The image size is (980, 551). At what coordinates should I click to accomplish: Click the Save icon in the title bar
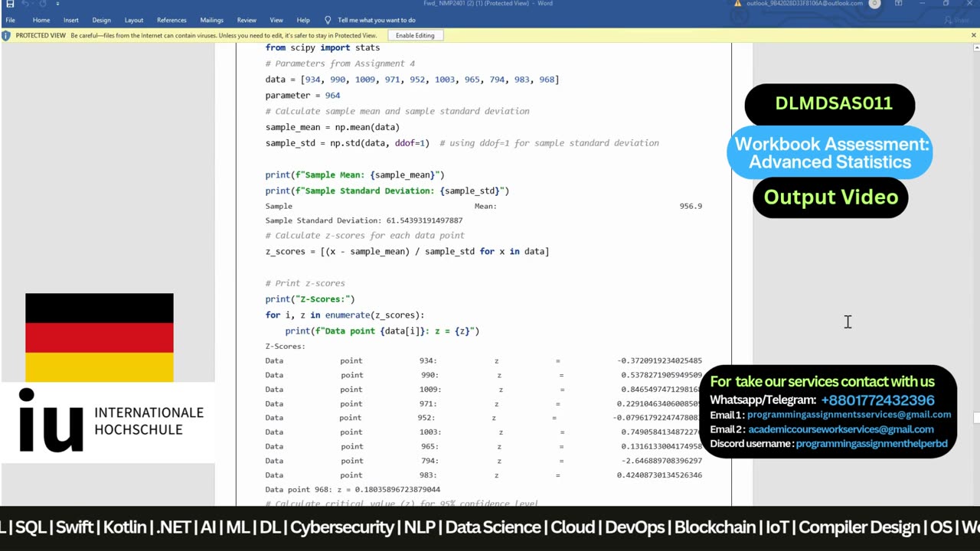click(x=10, y=4)
